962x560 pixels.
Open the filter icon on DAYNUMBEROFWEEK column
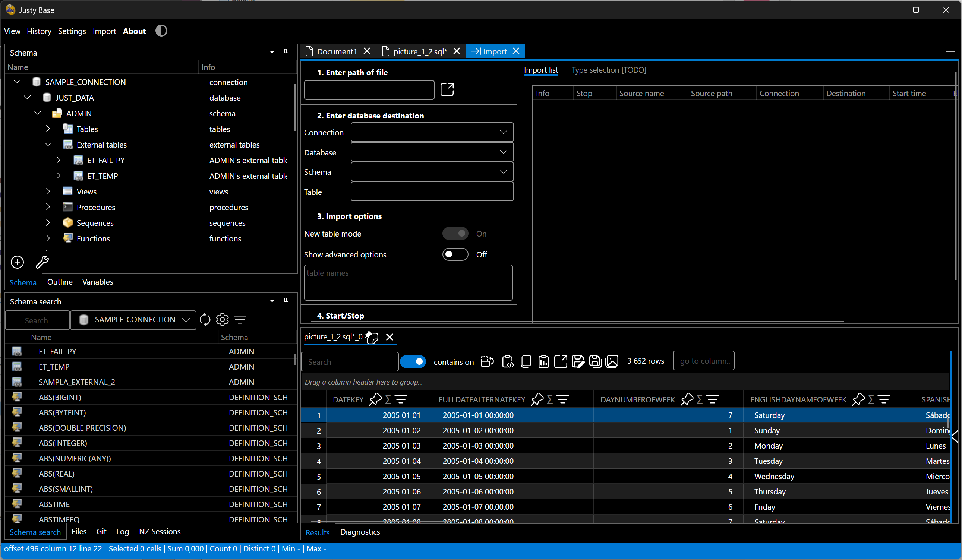coord(712,400)
